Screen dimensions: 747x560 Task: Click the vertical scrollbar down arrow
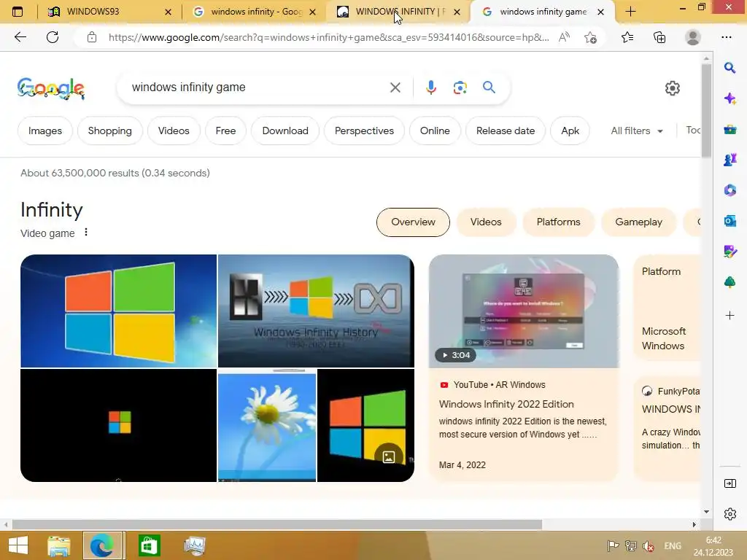coord(706,513)
